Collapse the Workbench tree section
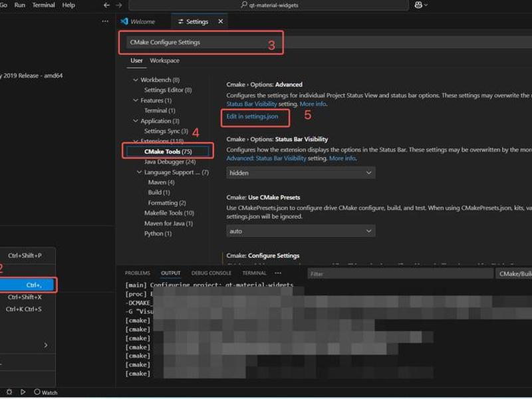The height and width of the screenshot is (399, 532). (x=136, y=80)
